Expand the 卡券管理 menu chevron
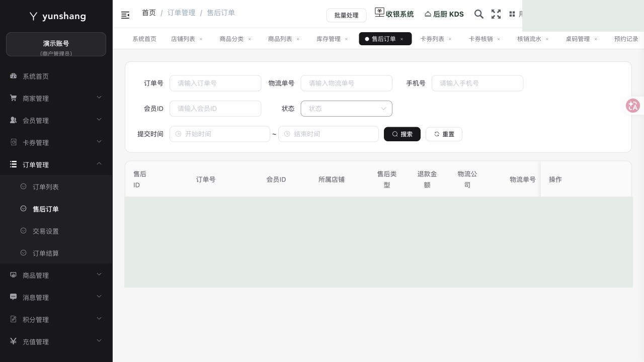Viewport: 644px width, 362px height. pyautogui.click(x=99, y=141)
